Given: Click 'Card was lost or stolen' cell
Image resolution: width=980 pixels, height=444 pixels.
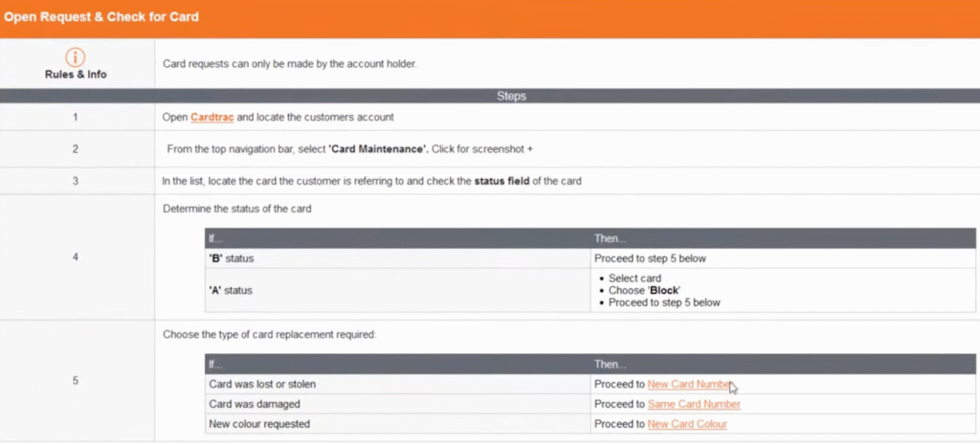Looking at the screenshot, I should 262,384.
